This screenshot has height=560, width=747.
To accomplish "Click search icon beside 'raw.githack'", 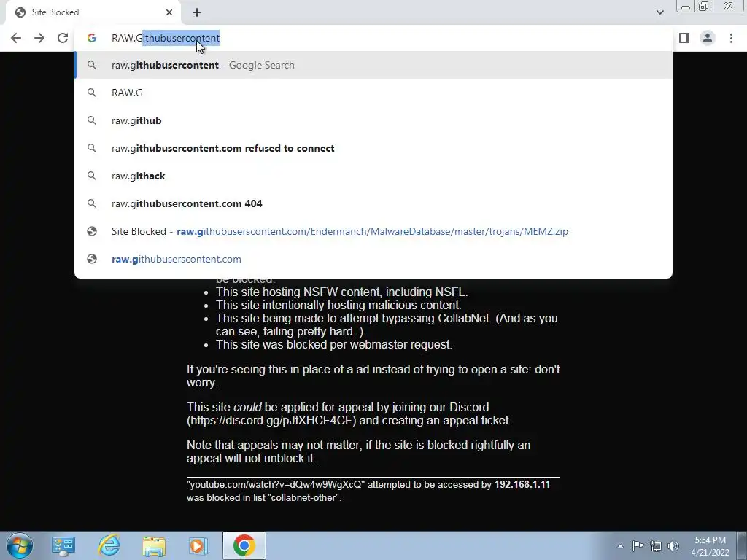I will (91, 176).
